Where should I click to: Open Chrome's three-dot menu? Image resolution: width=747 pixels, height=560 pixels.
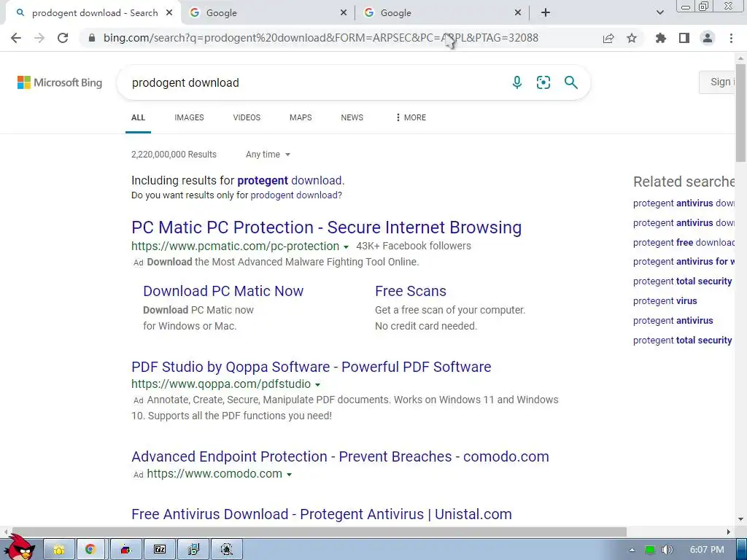click(x=731, y=38)
